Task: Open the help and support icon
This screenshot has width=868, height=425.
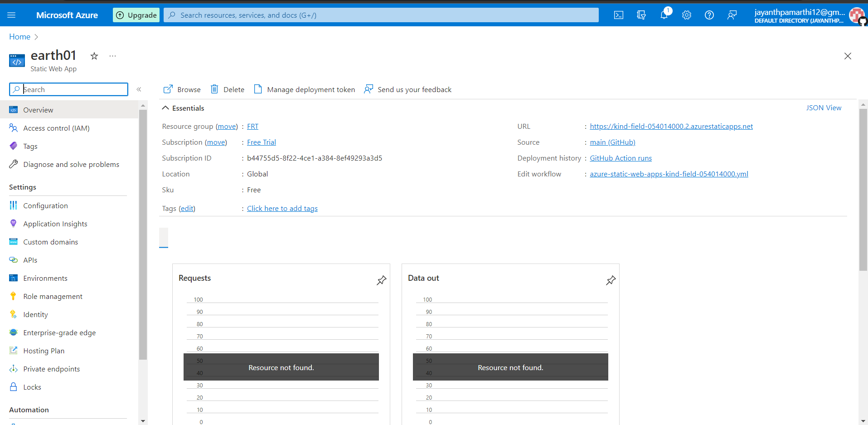Action: [x=709, y=15]
